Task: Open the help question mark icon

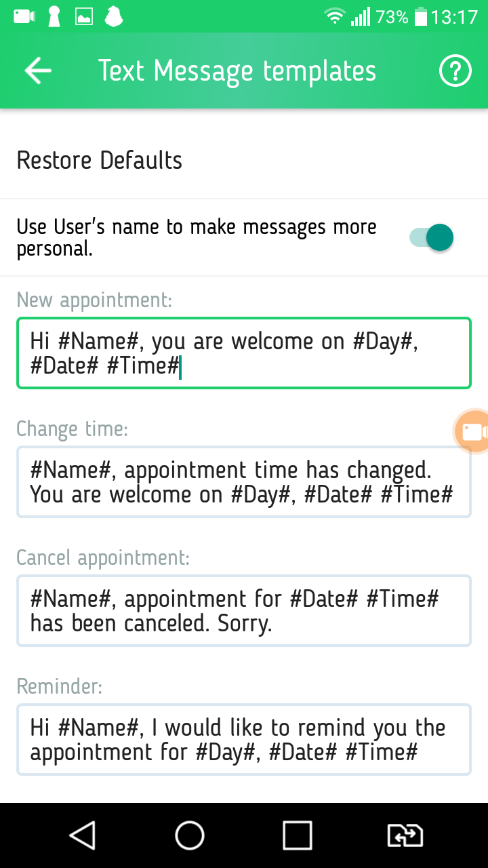Action: pyautogui.click(x=455, y=71)
